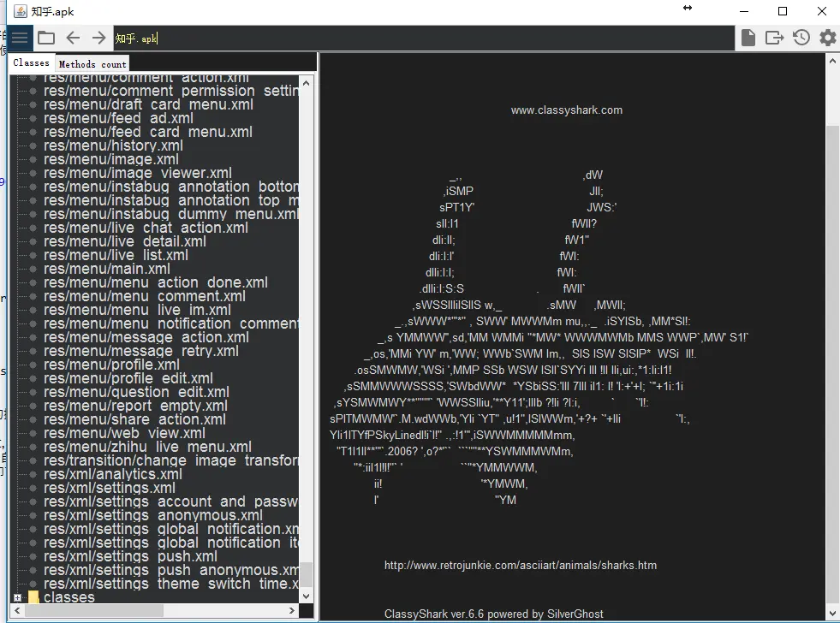Screen dimensions: 840x623
Task: Click the www.classyshark.com text
Action: 567,110
